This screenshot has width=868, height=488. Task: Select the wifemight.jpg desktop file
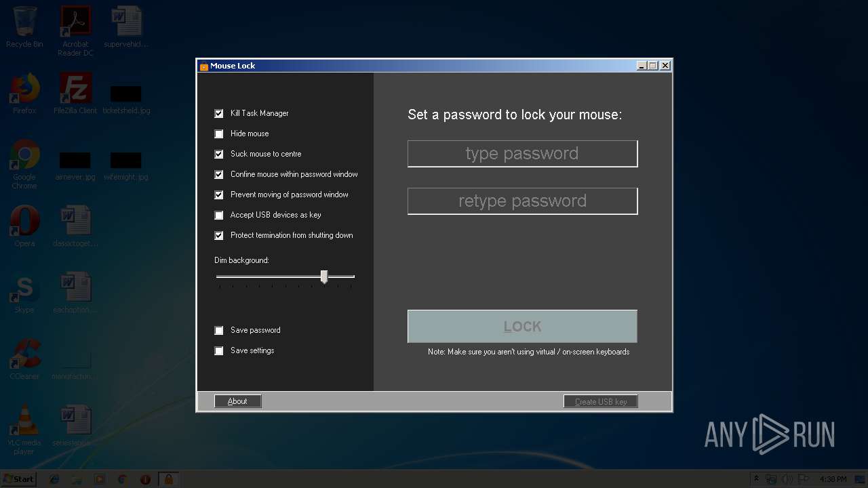(126, 166)
